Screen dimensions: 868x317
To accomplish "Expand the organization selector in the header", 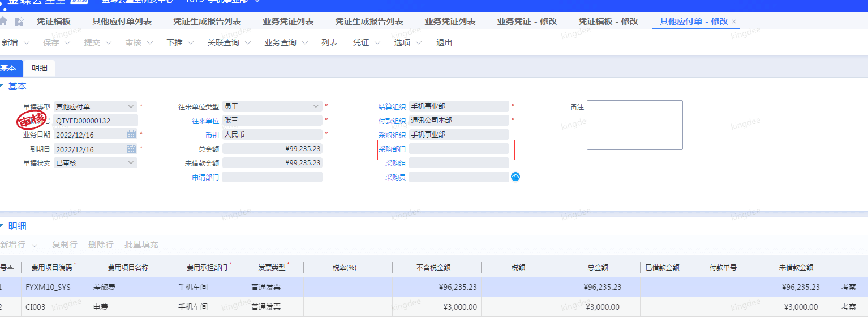I will click(x=258, y=2).
